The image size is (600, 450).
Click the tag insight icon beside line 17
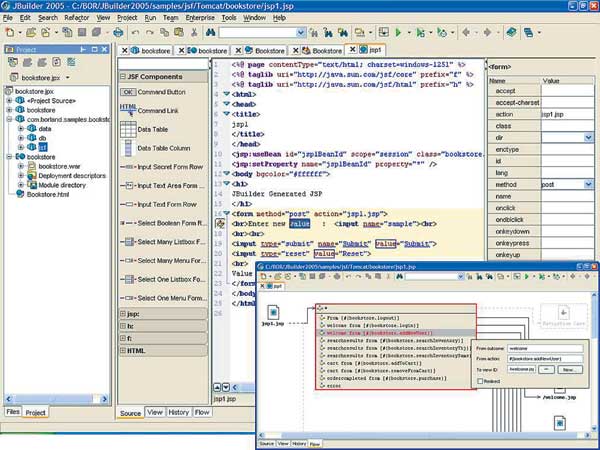click(220, 223)
